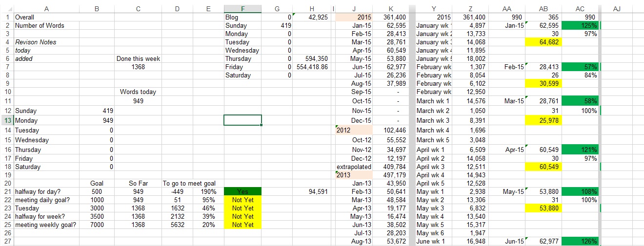Click the 'Revison Notes' cell
The image size is (644, 246).
click(x=36, y=42)
